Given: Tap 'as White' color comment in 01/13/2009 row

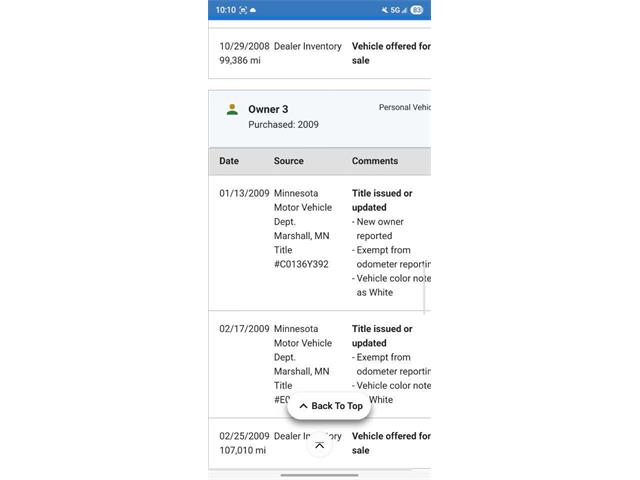Looking at the screenshot, I should (375, 292).
